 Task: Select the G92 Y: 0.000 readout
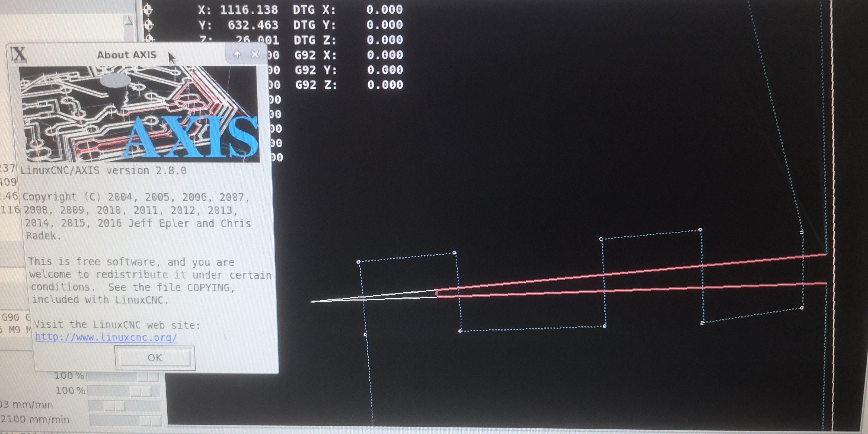coord(349,70)
